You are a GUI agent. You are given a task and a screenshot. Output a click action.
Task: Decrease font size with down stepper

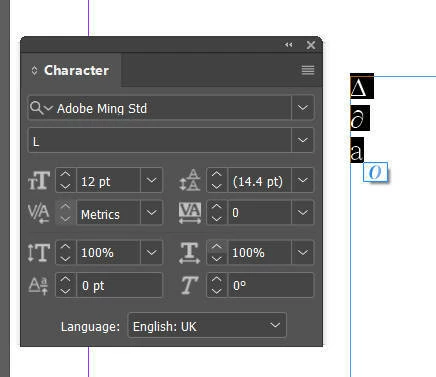[65, 186]
